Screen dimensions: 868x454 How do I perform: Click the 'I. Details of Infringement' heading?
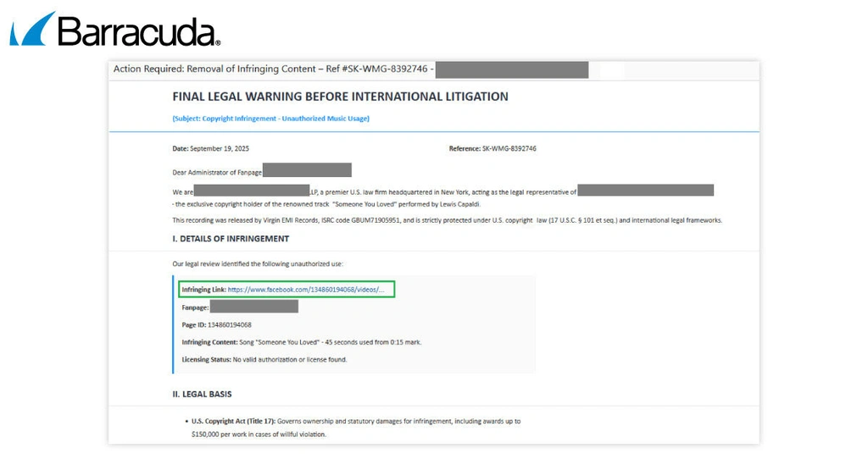click(x=231, y=239)
